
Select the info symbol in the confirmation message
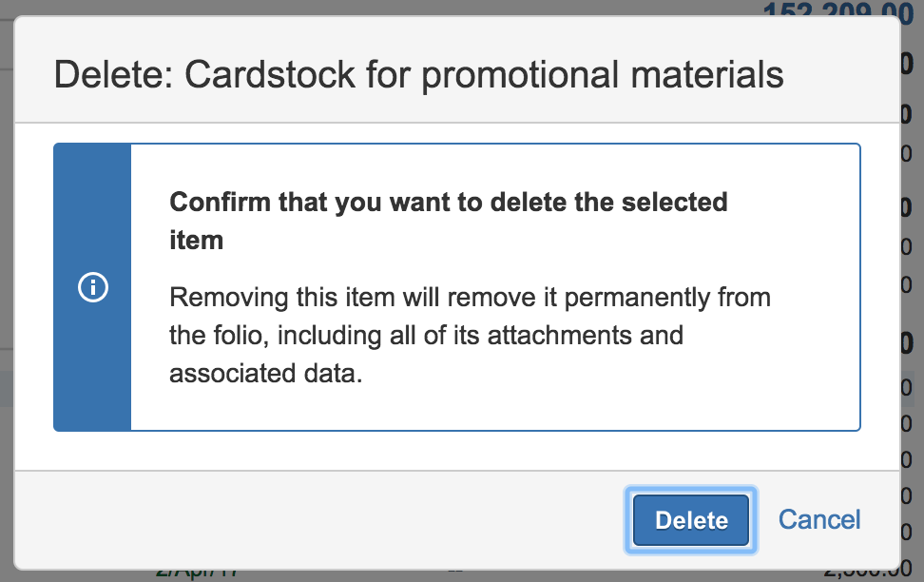(x=92, y=286)
